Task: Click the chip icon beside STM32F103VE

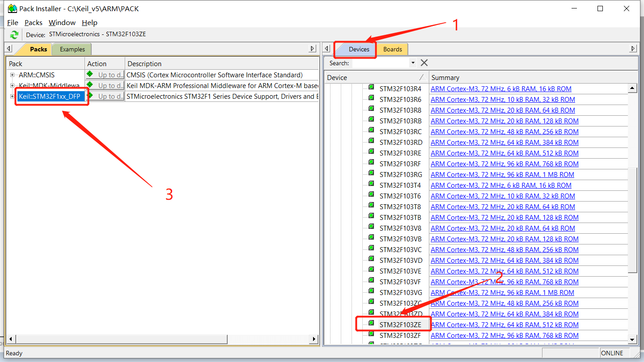Action: [x=371, y=269]
